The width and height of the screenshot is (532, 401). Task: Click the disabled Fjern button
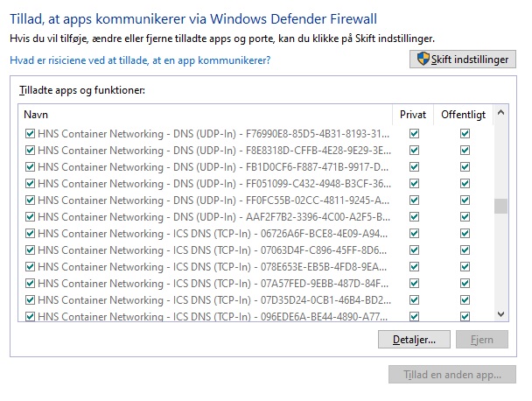click(482, 339)
